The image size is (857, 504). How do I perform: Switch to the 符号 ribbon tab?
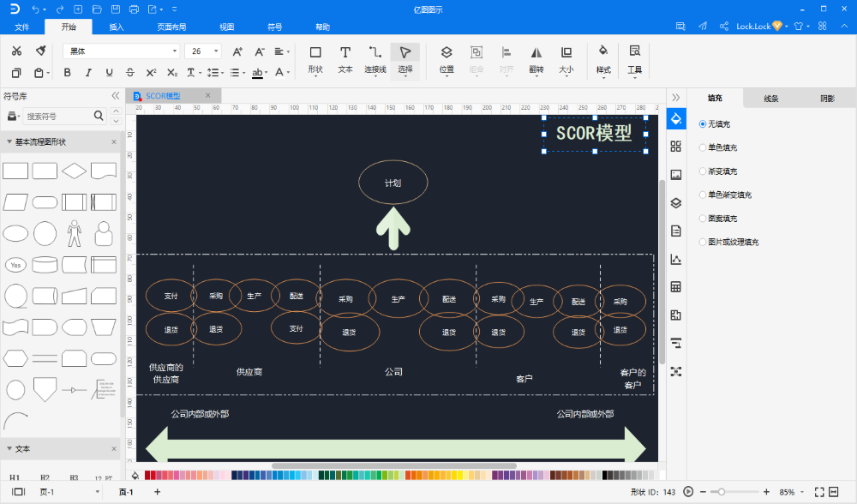[275, 27]
